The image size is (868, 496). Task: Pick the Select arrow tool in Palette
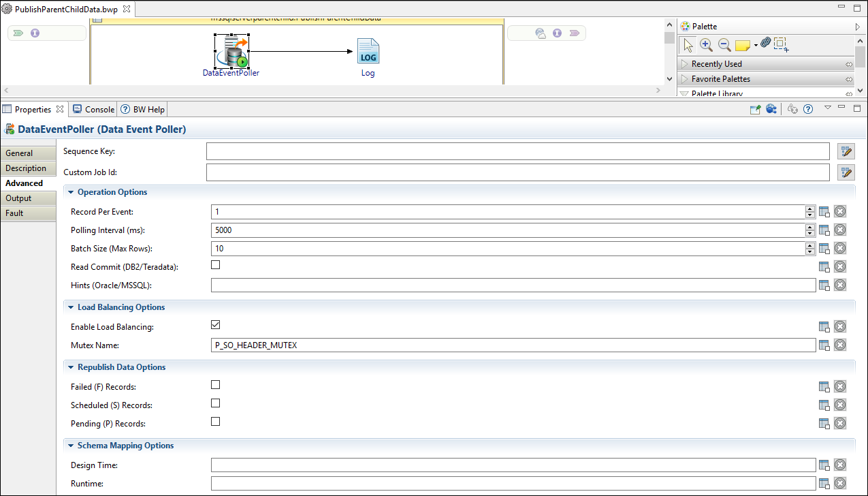click(688, 45)
